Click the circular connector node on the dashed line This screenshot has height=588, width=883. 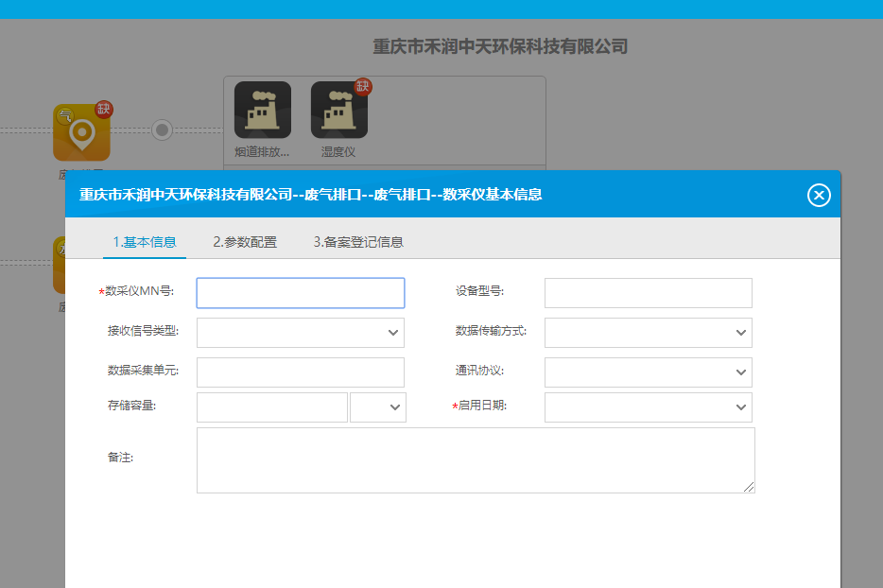(163, 130)
